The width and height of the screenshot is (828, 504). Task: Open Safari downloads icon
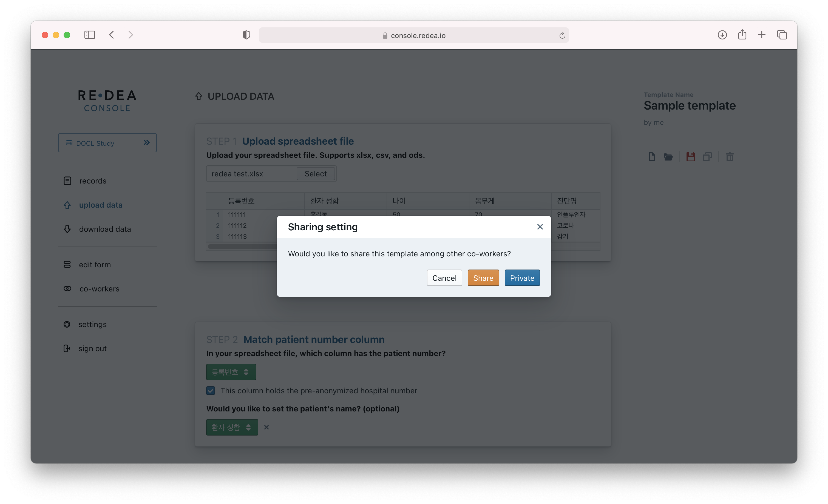pos(722,35)
